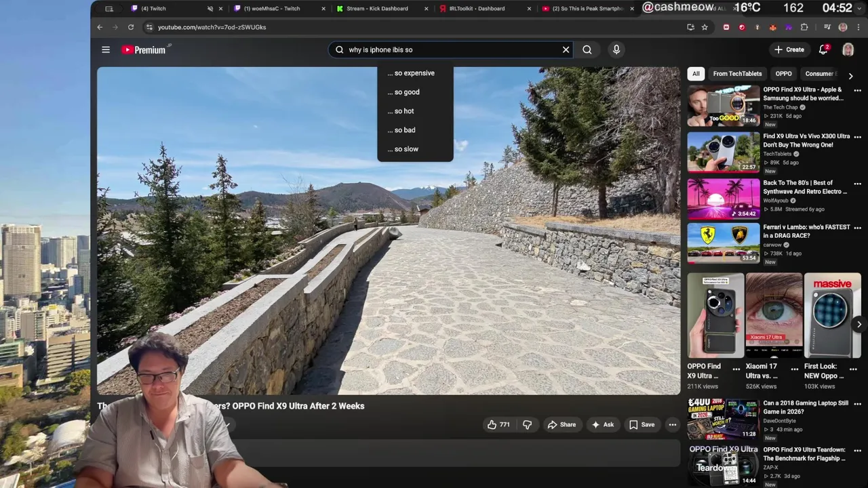Open options for '2018 Gaming Laptop' video
This screenshot has width=868, height=488.
click(x=857, y=404)
